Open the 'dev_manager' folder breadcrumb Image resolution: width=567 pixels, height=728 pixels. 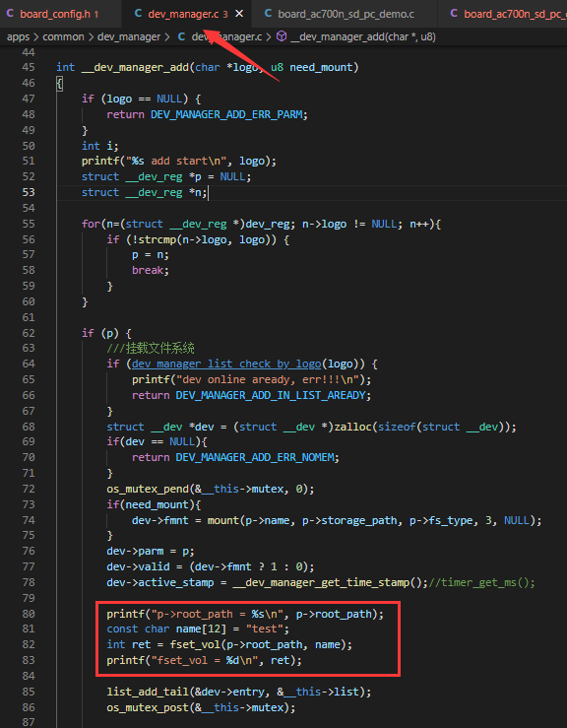point(129,37)
